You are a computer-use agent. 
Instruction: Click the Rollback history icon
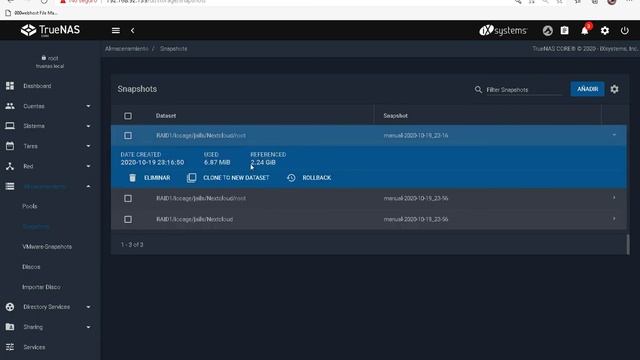pos(291,178)
